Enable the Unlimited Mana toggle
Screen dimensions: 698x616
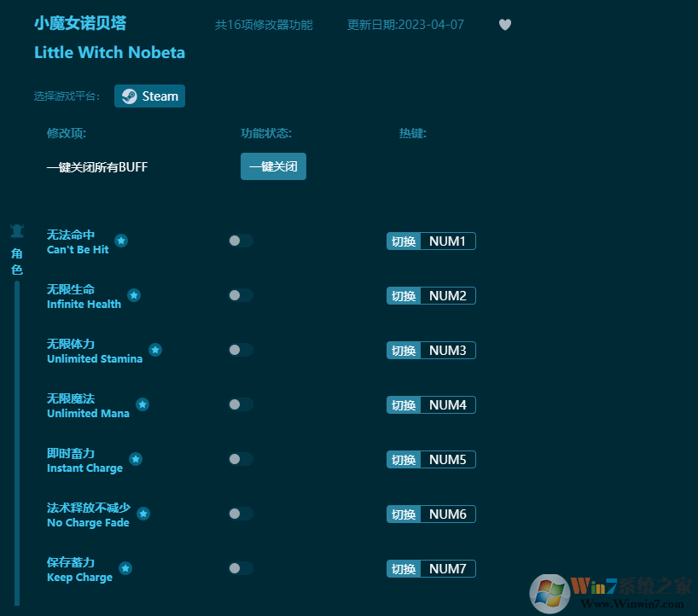pos(241,404)
